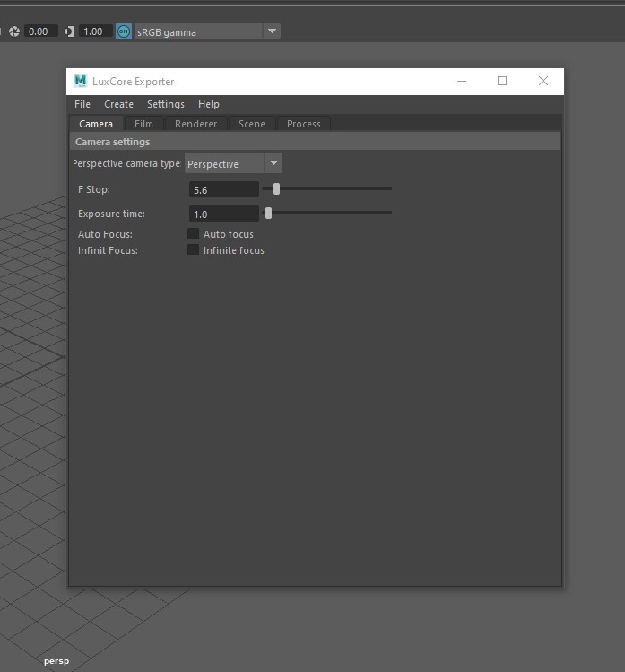
Task: Click the viewport exposure value field 0.00
Action: (40, 31)
